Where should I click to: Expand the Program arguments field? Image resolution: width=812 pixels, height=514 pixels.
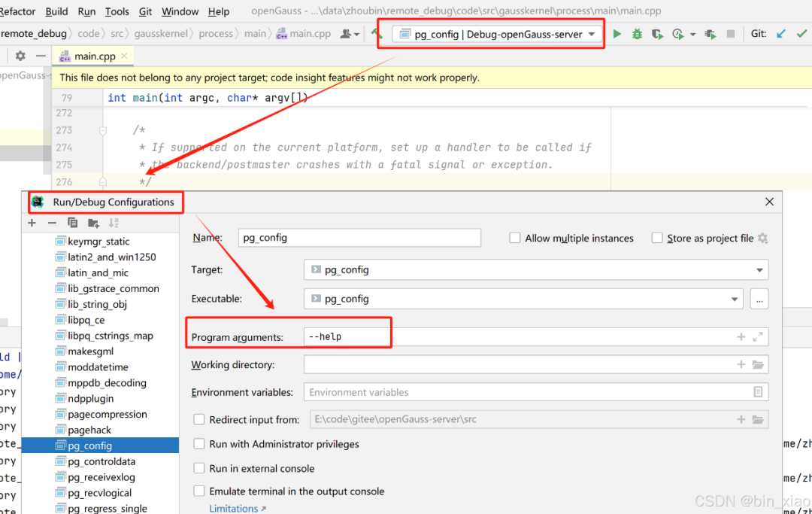coord(758,337)
